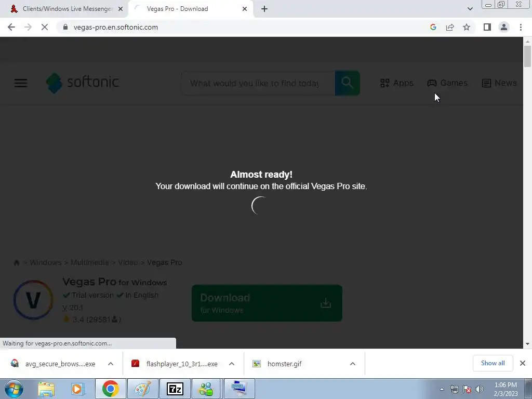
Task: Click the magnifier search button
Action: pyautogui.click(x=348, y=83)
